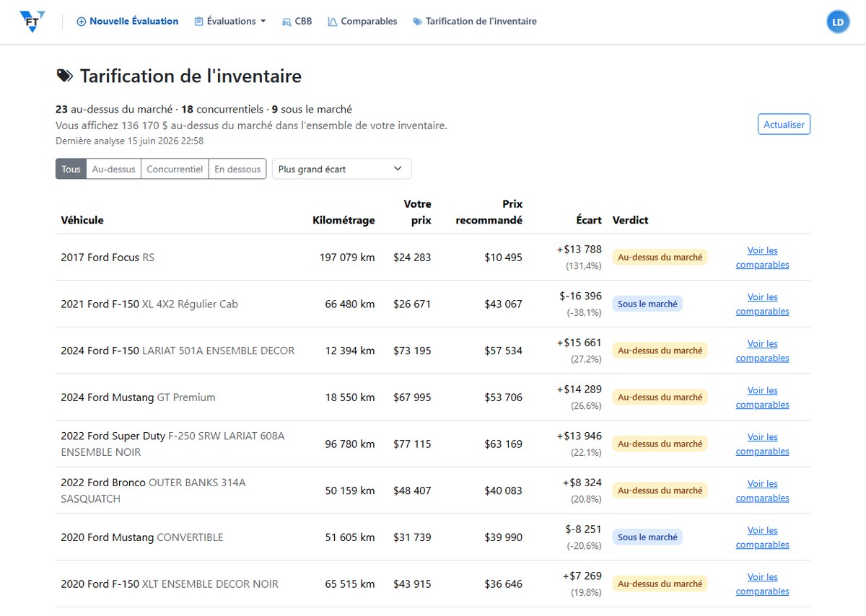Click 2024 Ford F-150 LARIAT vehicle name
Image resolution: width=866 pixels, height=616 pixels.
178,351
